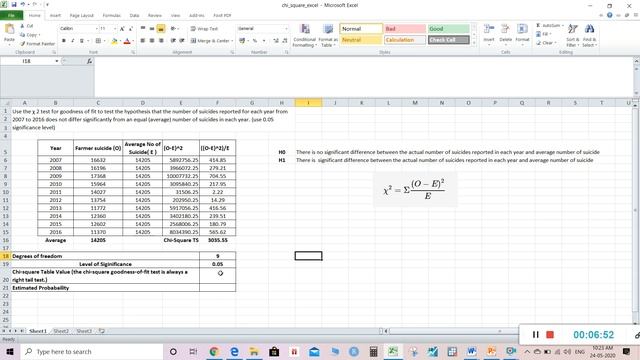Switch to the Sheet2 worksheet tab
Image resolution: width=640 pixels, height=360 pixels.
pyautogui.click(x=61, y=331)
